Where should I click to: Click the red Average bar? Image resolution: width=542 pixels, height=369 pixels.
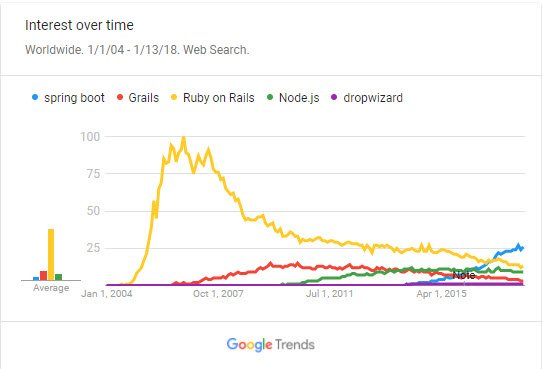(x=44, y=276)
